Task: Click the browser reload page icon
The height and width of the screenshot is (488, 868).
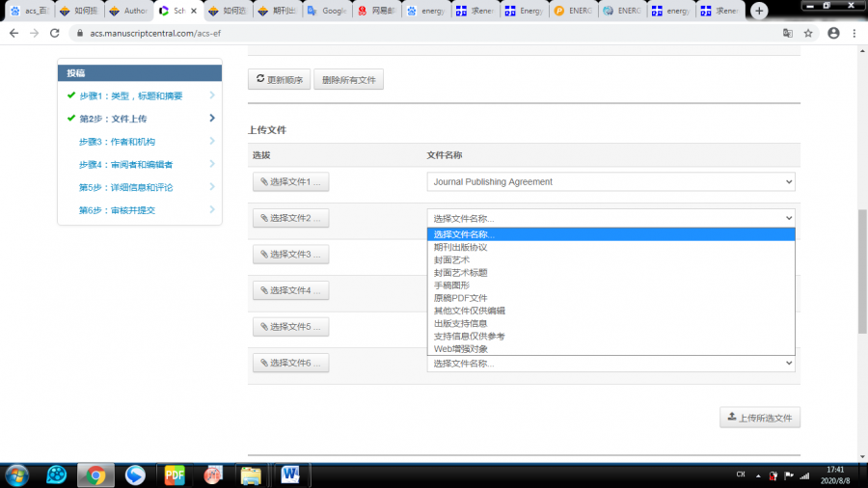Action: [x=55, y=33]
